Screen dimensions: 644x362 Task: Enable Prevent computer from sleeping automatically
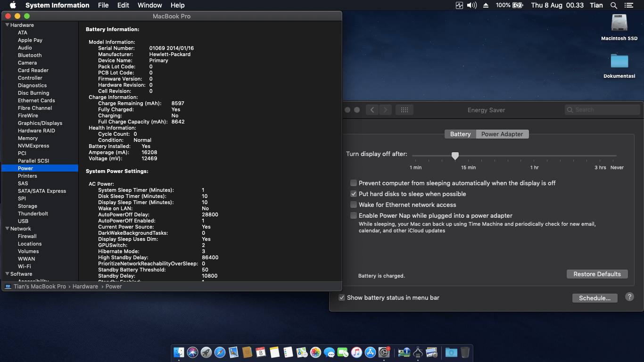point(354,183)
